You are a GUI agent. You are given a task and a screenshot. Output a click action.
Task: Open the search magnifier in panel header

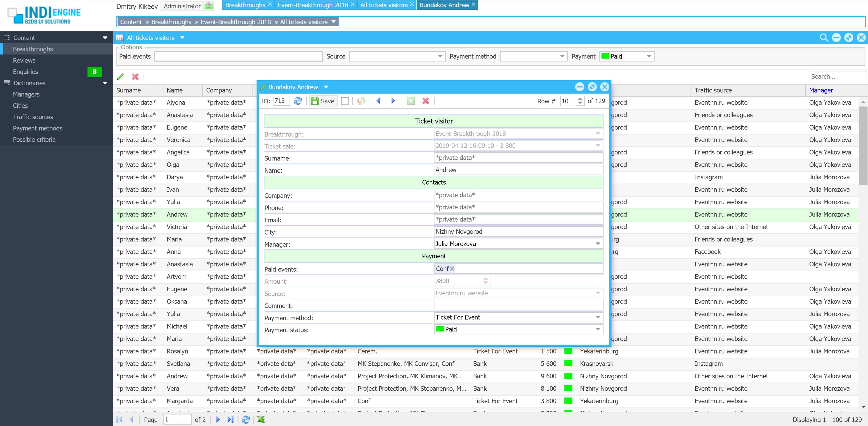(x=823, y=37)
